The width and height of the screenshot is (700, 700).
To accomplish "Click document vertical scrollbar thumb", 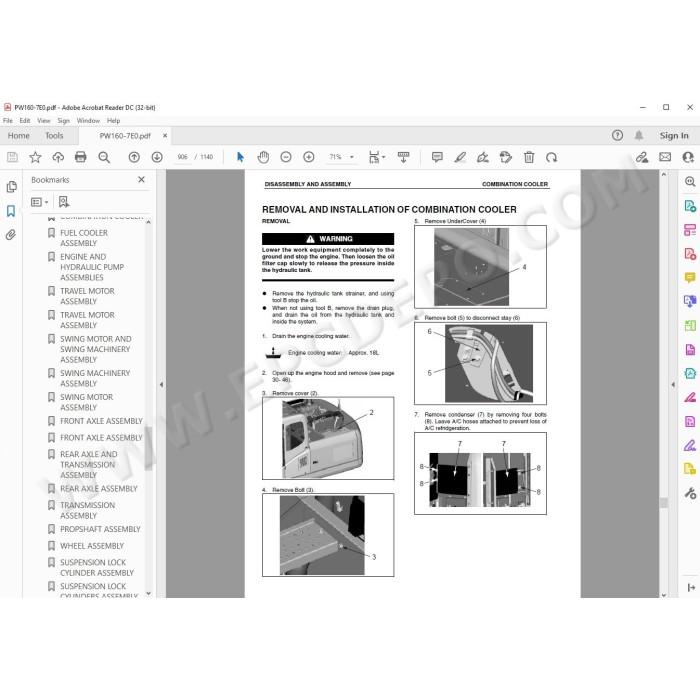I will click(x=664, y=503).
